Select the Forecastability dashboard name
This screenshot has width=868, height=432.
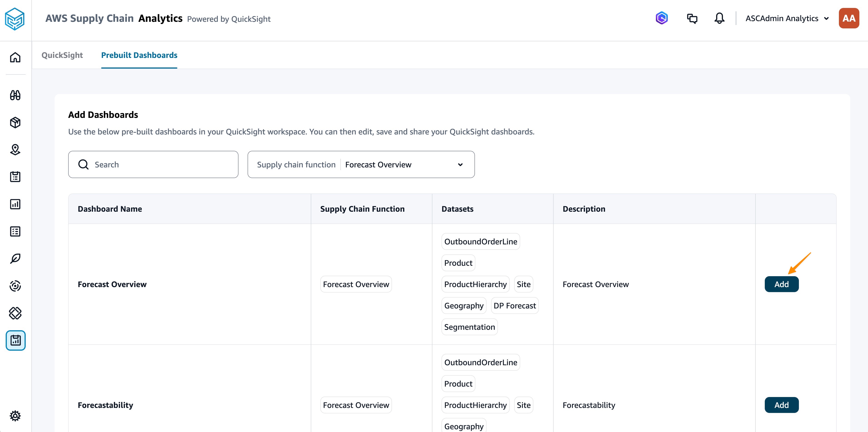[x=105, y=405]
